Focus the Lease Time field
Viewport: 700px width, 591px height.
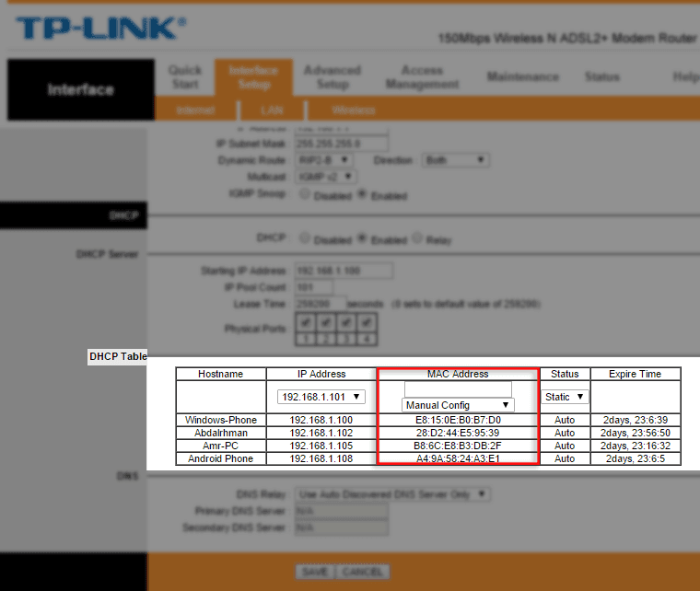click(321, 304)
